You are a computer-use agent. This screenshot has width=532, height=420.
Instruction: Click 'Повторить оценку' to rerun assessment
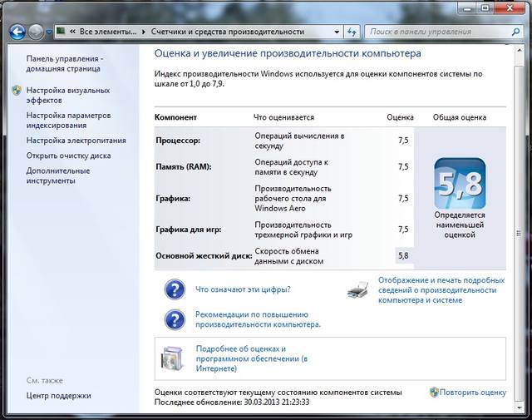tap(473, 392)
